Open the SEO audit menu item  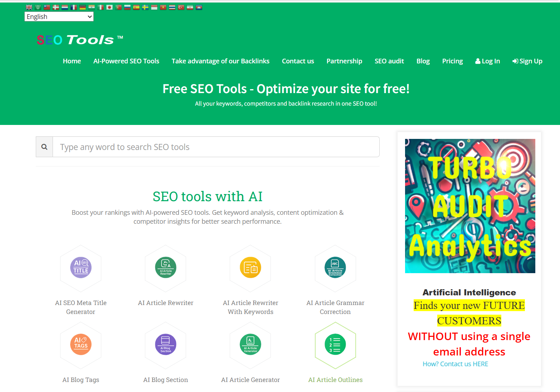[389, 61]
